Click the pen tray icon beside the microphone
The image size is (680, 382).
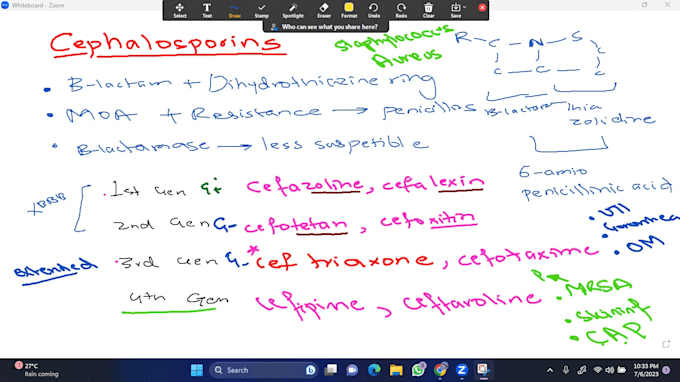(582, 370)
